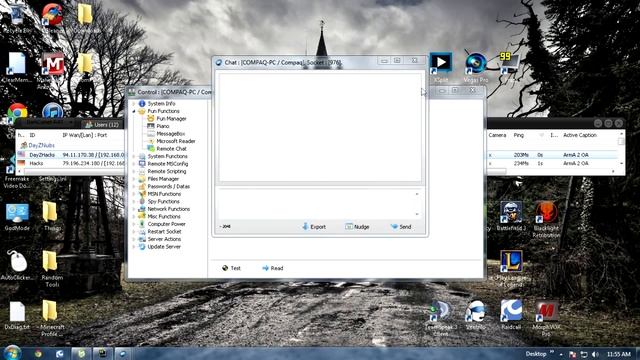Expand the System Functions tree node
Image resolution: width=640 pixels, height=360 pixels.
pyautogui.click(x=133, y=156)
